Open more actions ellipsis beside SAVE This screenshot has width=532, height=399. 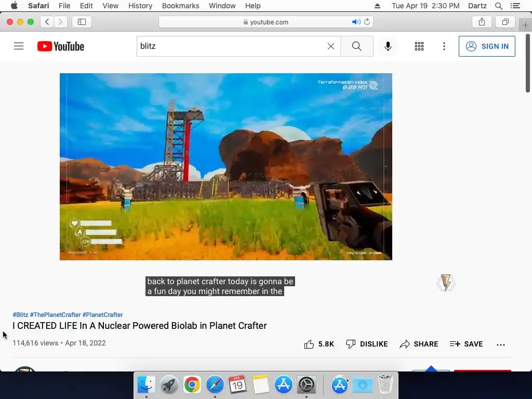501,345
